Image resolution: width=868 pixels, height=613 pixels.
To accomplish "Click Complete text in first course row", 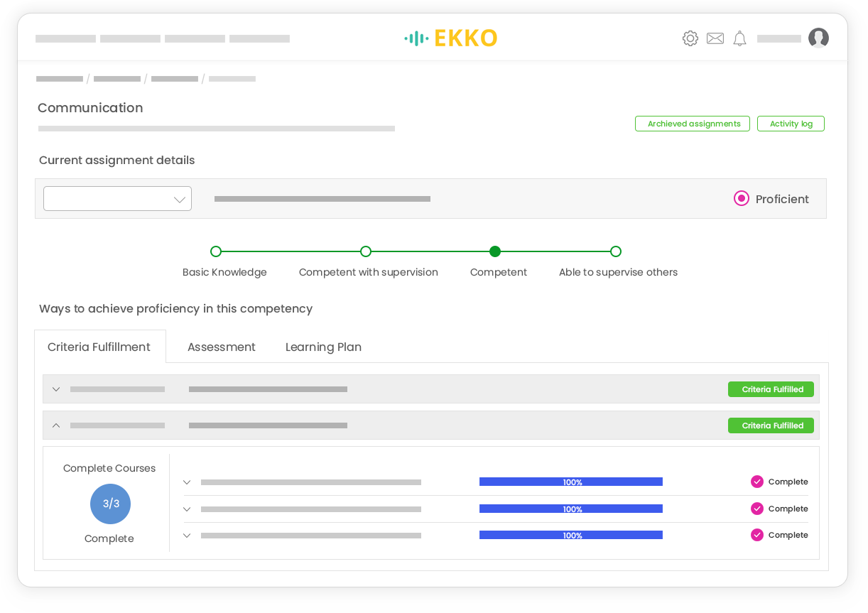I will (x=788, y=482).
